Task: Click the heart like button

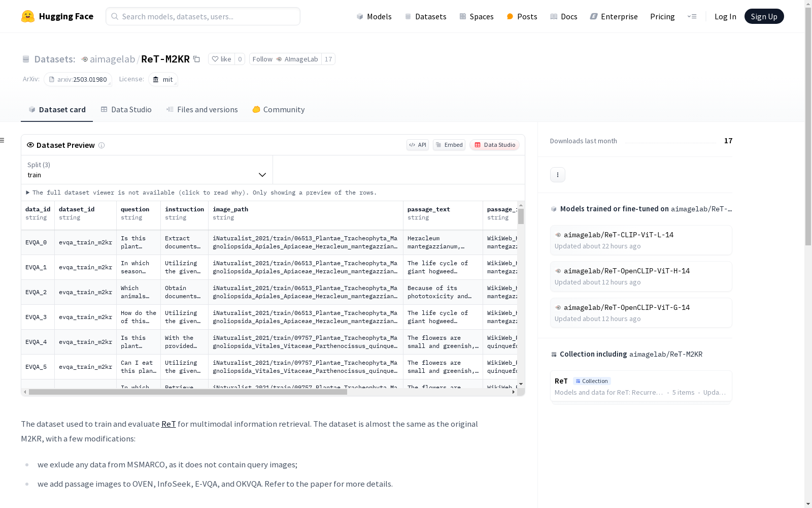Action: pos(221,59)
